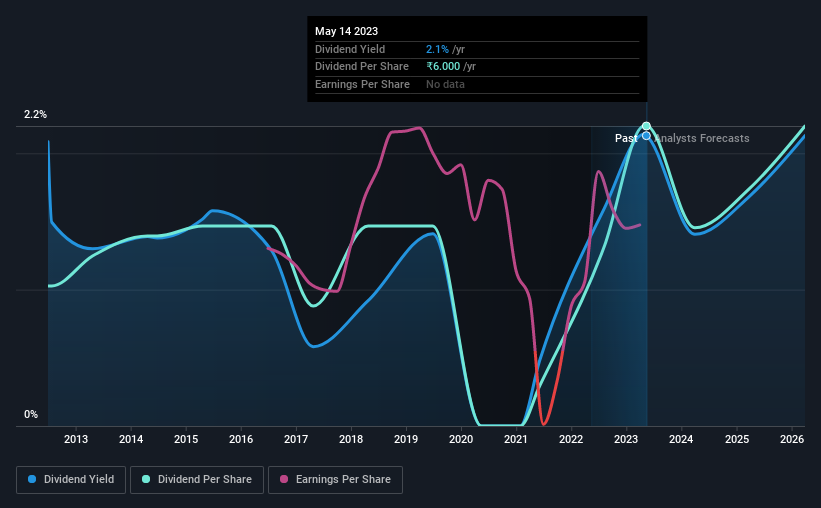Click the 2024 x-axis year label
This screenshot has height=508, width=821.
[x=681, y=439]
